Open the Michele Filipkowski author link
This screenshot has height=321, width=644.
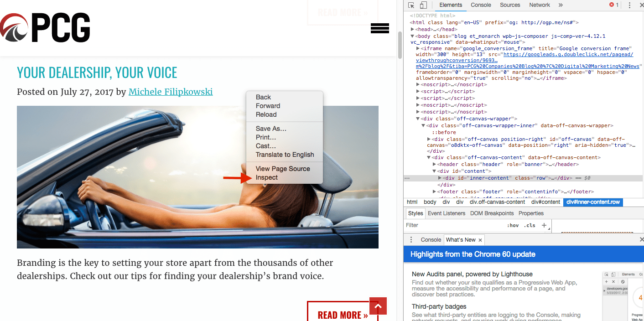pyautogui.click(x=171, y=92)
